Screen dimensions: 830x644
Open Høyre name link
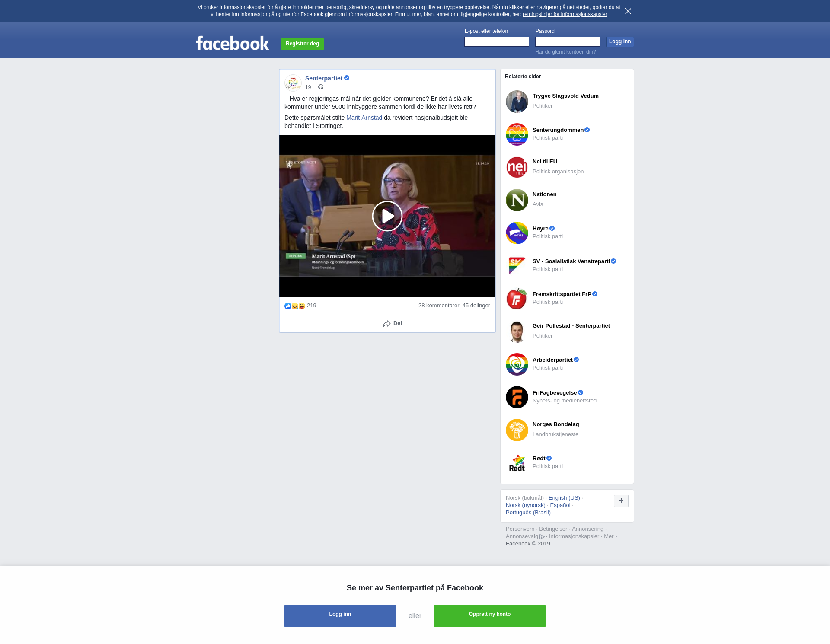point(540,229)
